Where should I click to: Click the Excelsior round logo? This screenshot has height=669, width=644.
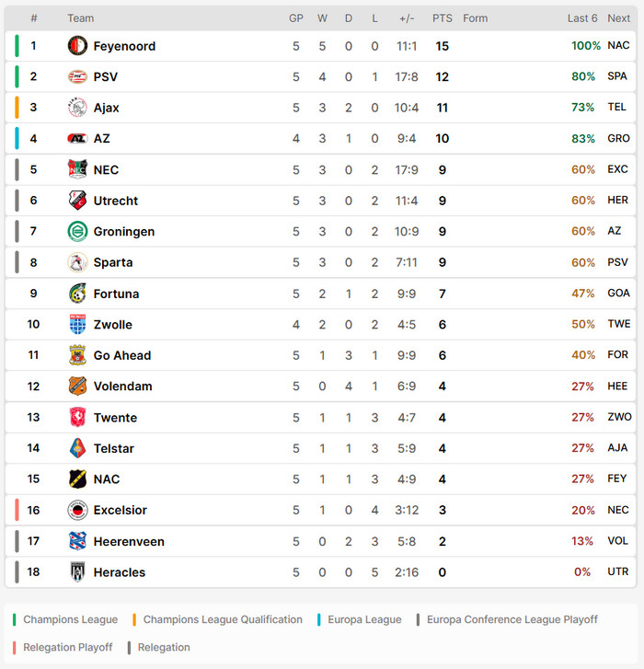tap(77, 510)
